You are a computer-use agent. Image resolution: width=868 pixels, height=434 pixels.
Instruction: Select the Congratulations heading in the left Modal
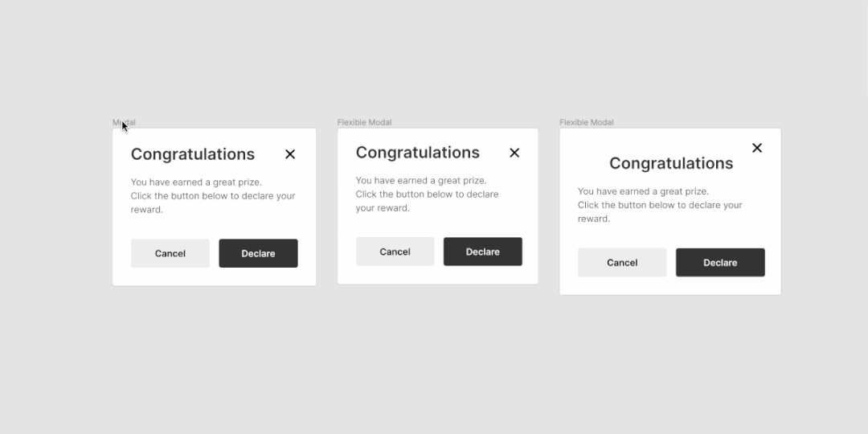pyautogui.click(x=193, y=154)
